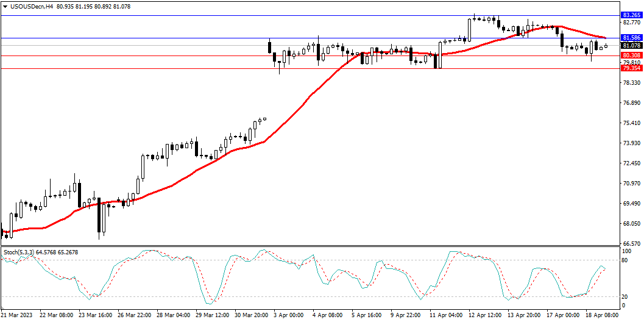The width and height of the screenshot is (644, 322).
Task: Click the 75.410 price scale value
Action: [631, 123]
